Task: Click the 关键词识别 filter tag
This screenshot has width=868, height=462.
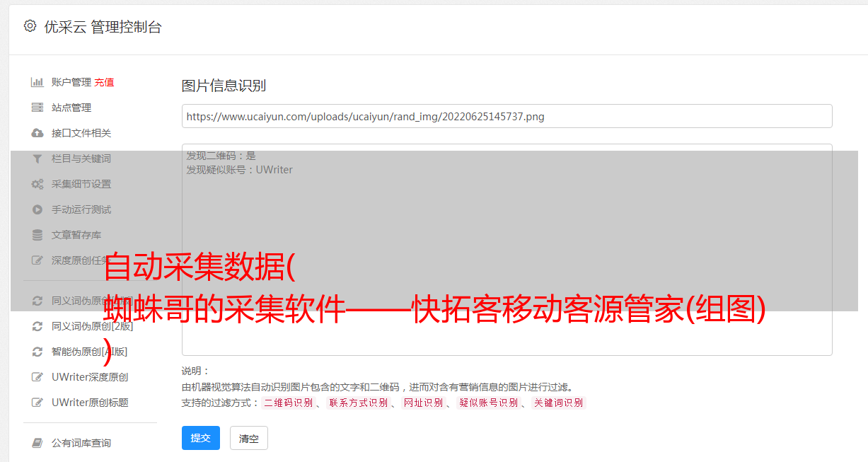Action: click(x=559, y=403)
